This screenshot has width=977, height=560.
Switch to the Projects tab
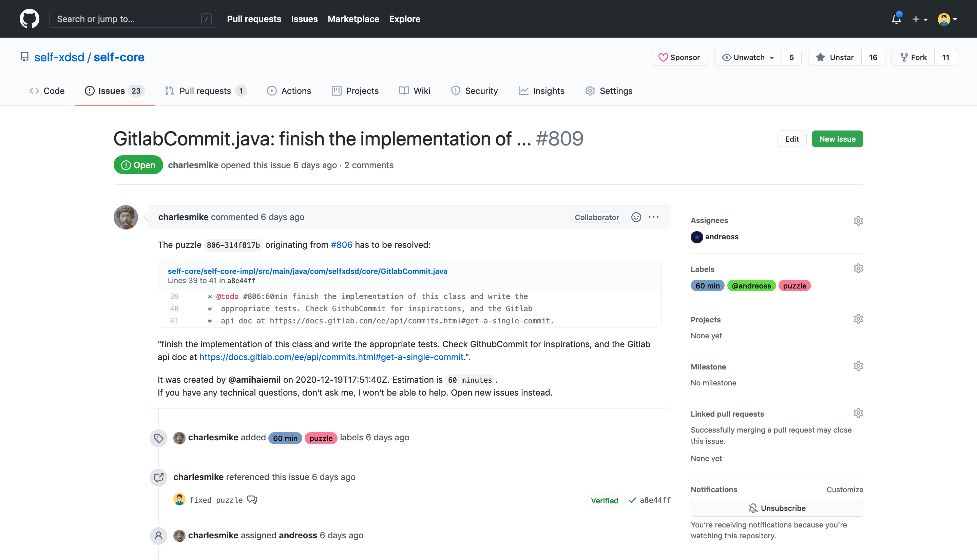(x=355, y=91)
